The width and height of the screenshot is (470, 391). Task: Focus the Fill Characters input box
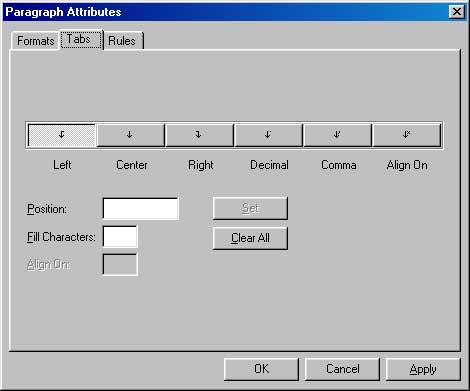(120, 237)
